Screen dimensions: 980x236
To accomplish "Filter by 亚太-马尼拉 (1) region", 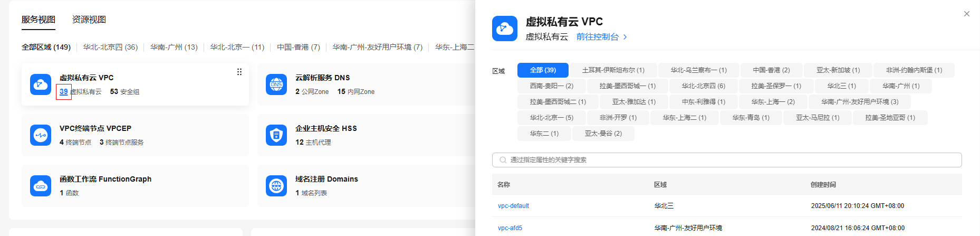I will tap(818, 118).
